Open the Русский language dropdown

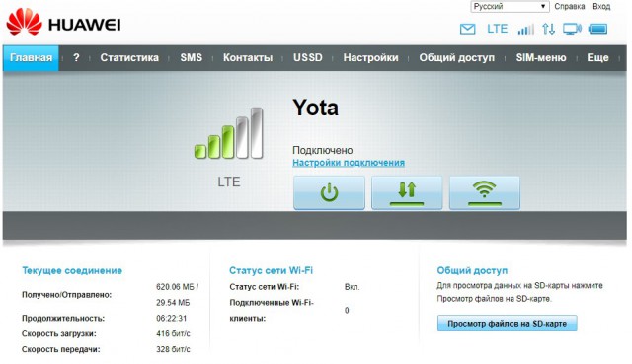510,7
